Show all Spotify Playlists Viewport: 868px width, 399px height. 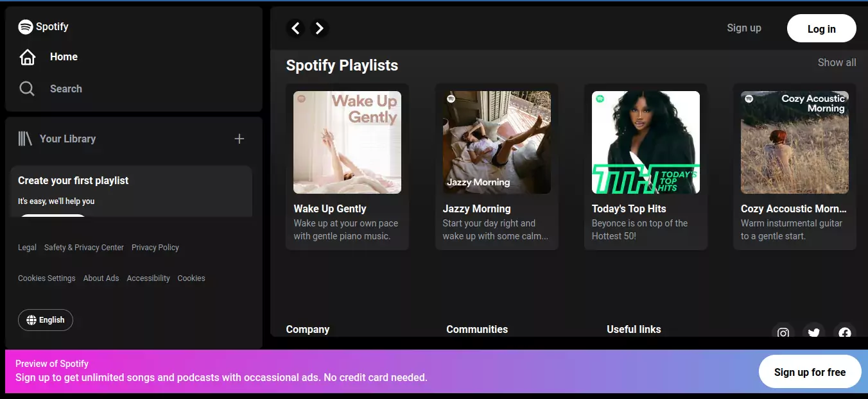click(x=837, y=62)
